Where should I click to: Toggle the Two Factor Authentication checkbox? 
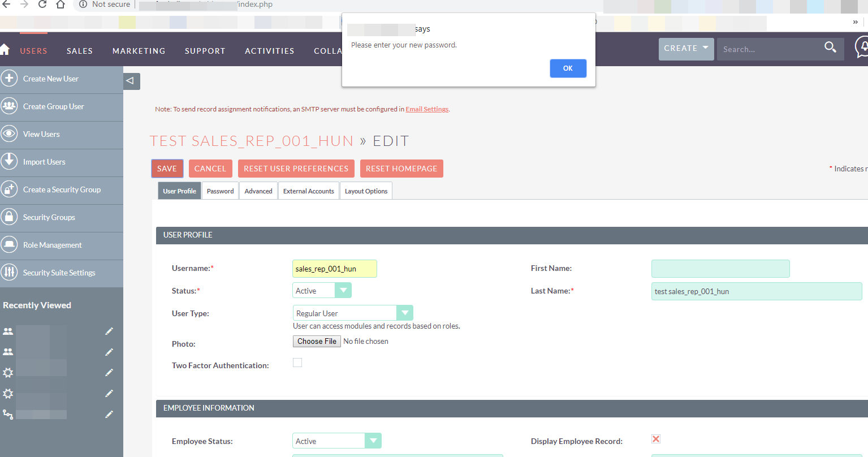coord(297,363)
